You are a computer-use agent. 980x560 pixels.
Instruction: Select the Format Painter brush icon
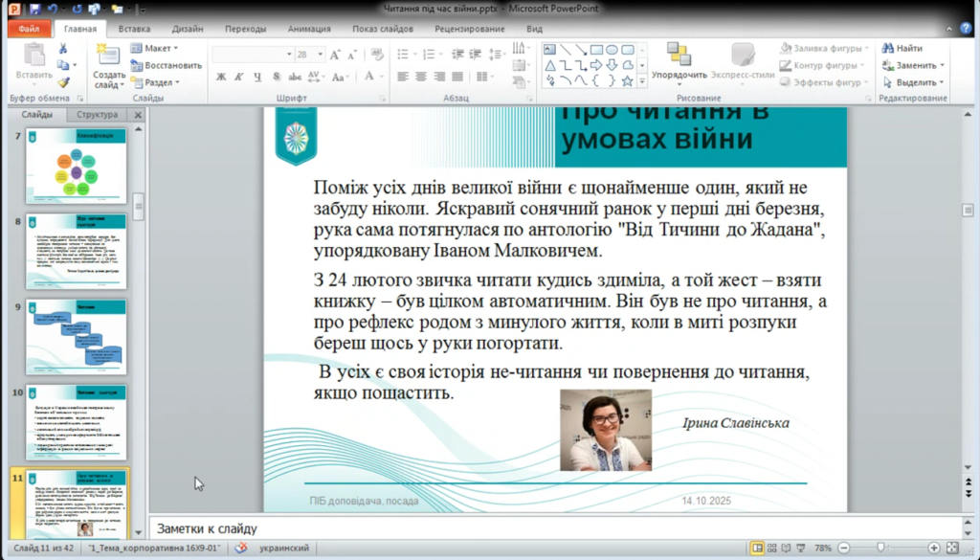(x=63, y=82)
